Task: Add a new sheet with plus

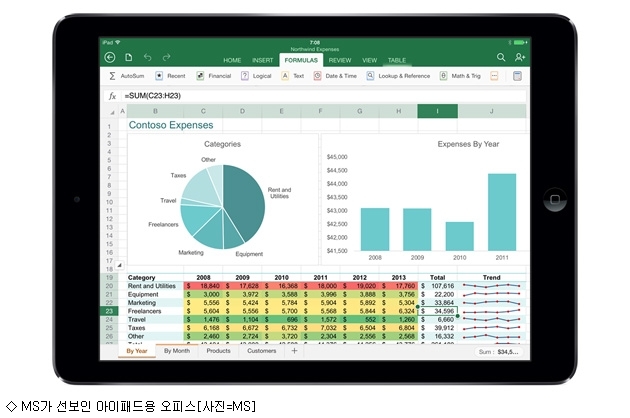Action: [295, 351]
